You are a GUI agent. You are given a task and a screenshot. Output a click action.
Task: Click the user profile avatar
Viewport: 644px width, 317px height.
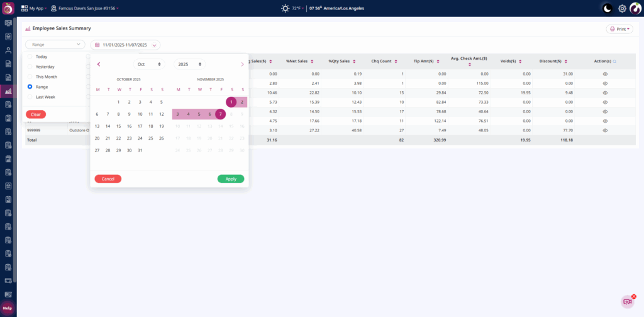tap(635, 8)
